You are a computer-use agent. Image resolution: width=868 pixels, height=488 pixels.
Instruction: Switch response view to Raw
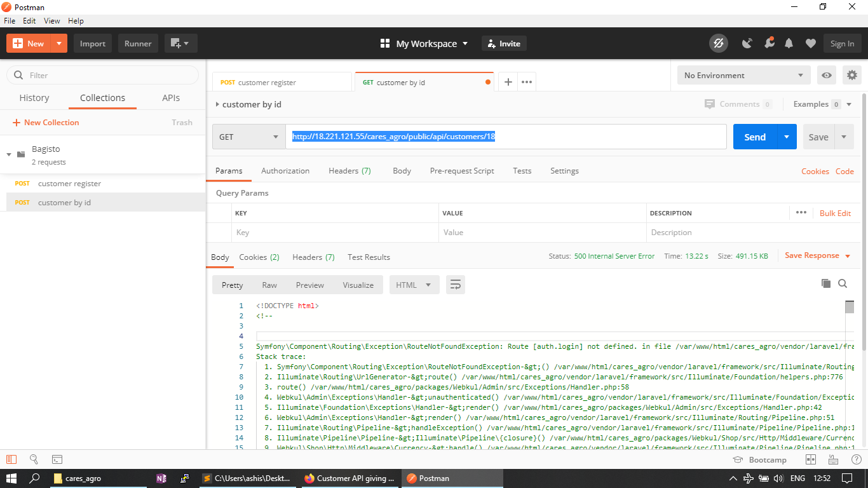point(269,285)
